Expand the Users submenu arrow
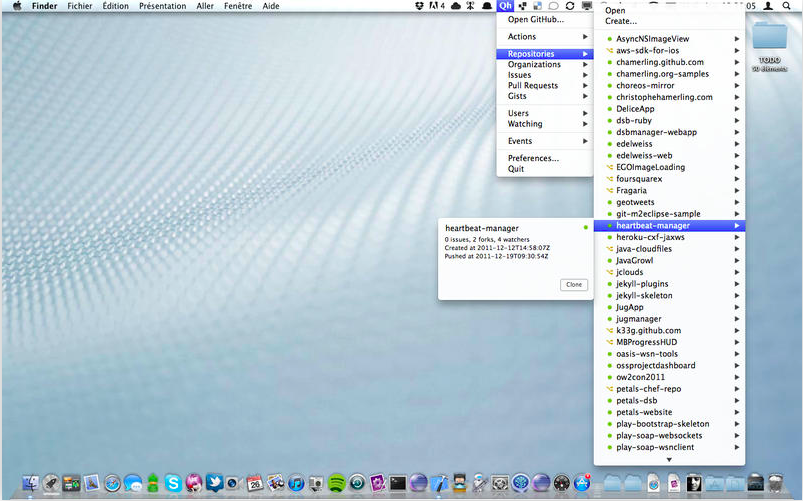This screenshot has width=803, height=501. point(585,113)
